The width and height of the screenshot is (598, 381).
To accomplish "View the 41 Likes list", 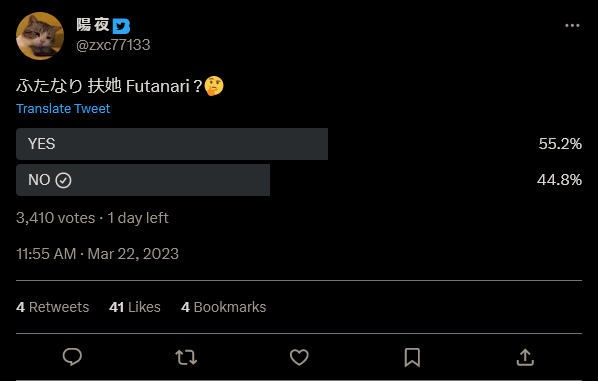I will coord(135,307).
